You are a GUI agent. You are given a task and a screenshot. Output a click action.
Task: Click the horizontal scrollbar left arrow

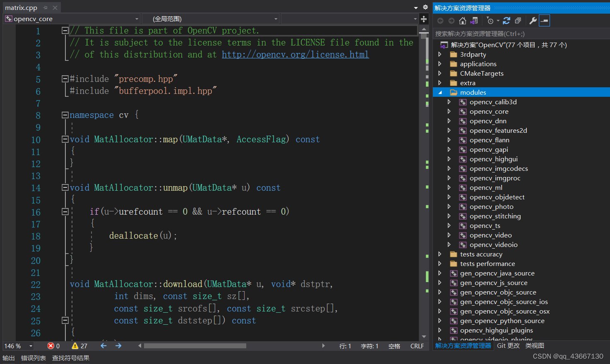140,346
